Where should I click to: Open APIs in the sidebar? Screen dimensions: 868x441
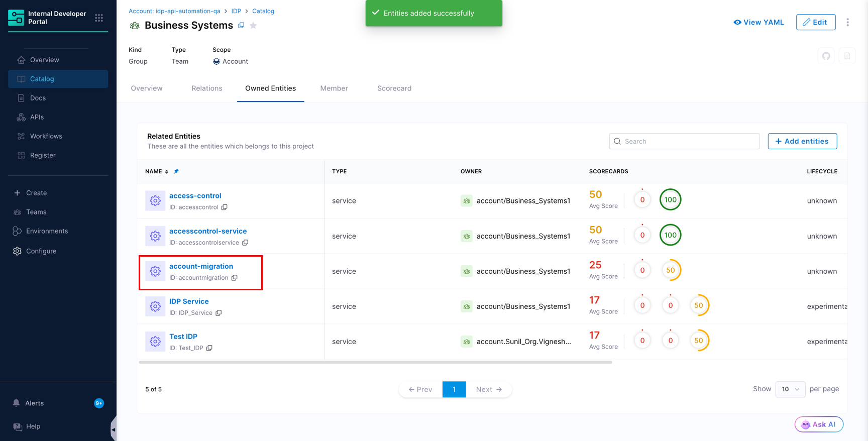point(58,117)
